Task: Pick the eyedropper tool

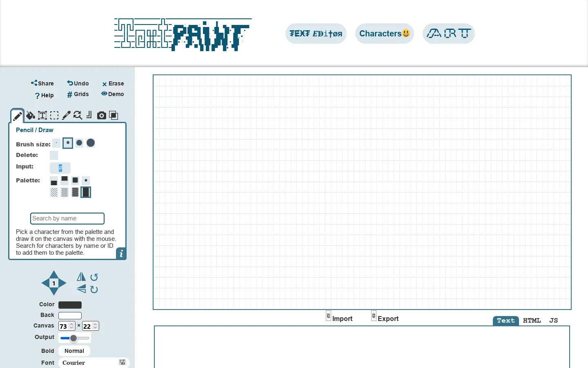Action: 66,115
